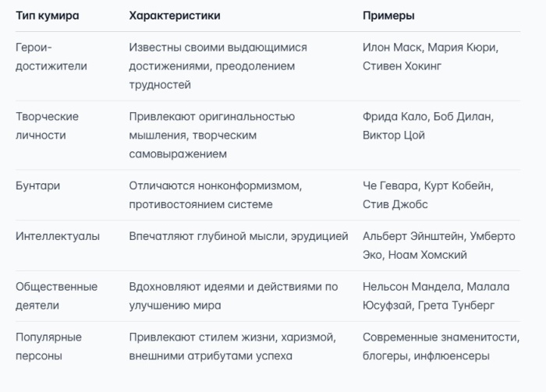Image resolution: width=546 pixels, height=392 pixels.
Task: Click the cell with Фрида Кало, Боб Дилан
Action: click(427, 126)
